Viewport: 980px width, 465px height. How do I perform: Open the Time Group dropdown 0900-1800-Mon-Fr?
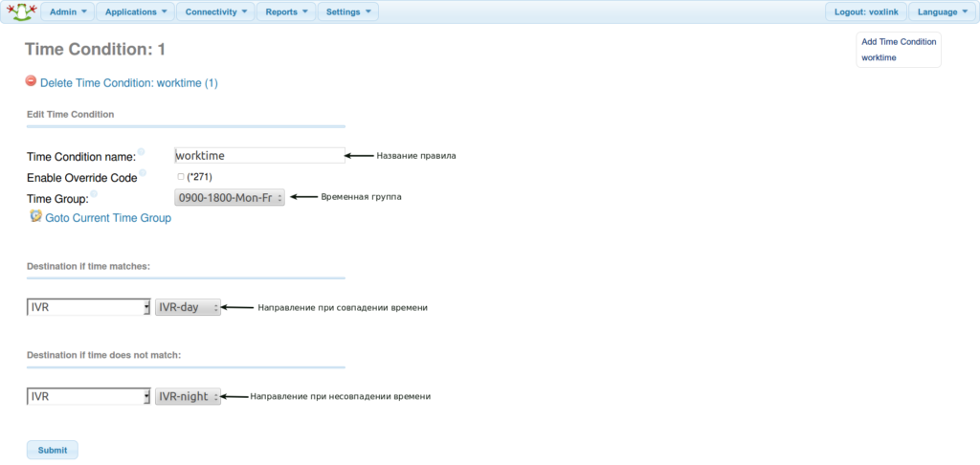click(230, 198)
